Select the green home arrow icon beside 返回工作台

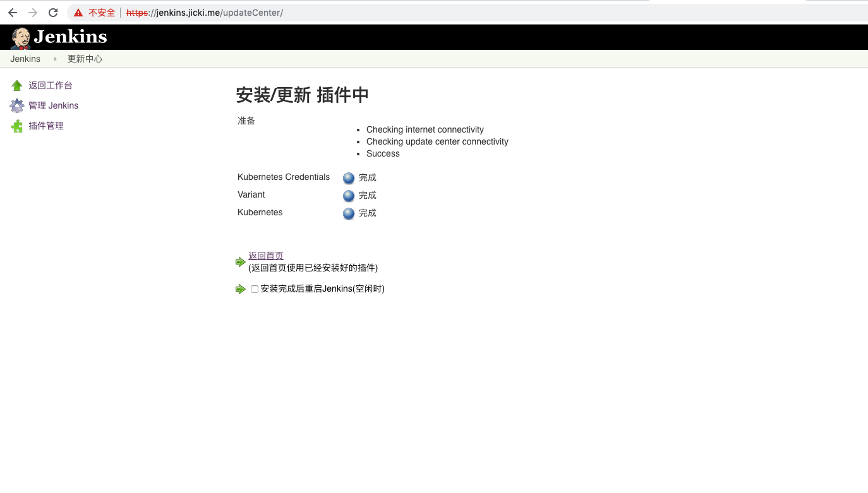pyautogui.click(x=16, y=85)
